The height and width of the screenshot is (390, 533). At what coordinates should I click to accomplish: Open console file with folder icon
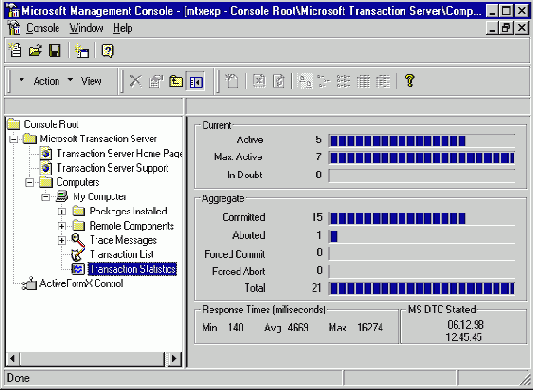point(35,51)
